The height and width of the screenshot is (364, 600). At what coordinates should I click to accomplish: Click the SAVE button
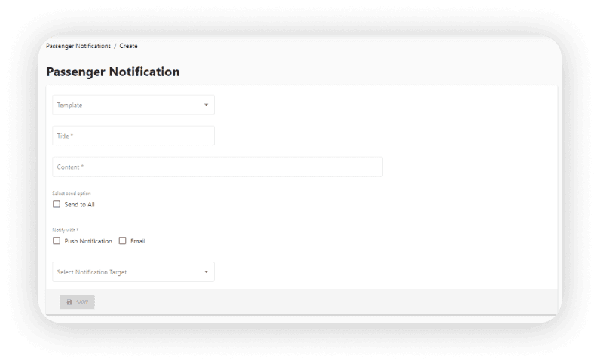(77, 302)
